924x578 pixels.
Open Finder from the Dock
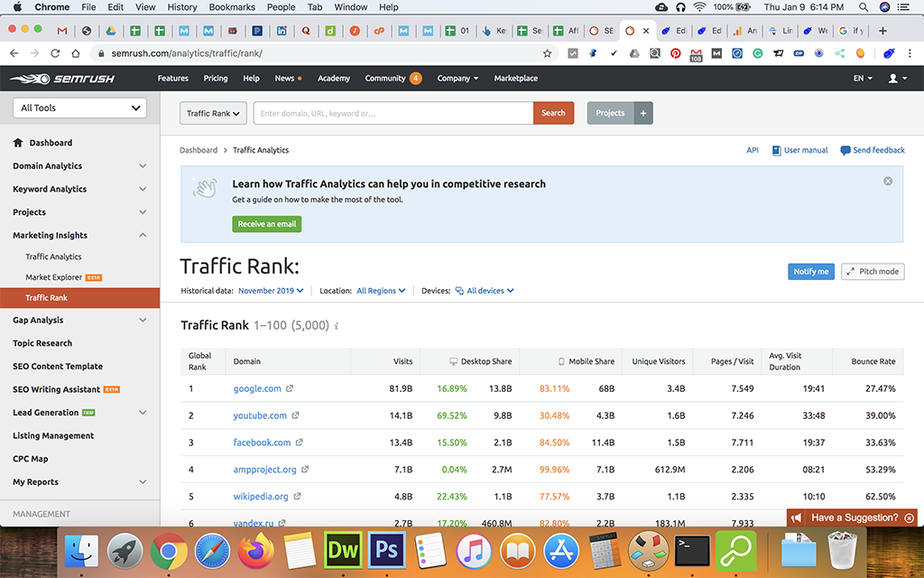point(81,552)
